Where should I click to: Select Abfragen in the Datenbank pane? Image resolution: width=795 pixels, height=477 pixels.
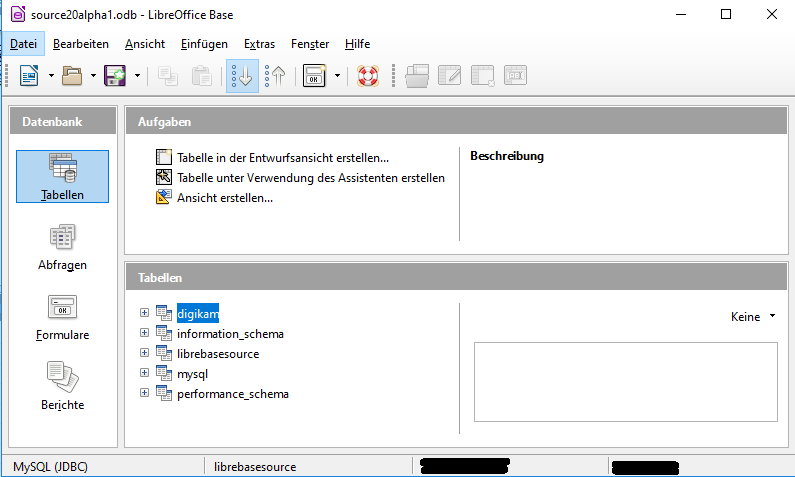tap(62, 247)
